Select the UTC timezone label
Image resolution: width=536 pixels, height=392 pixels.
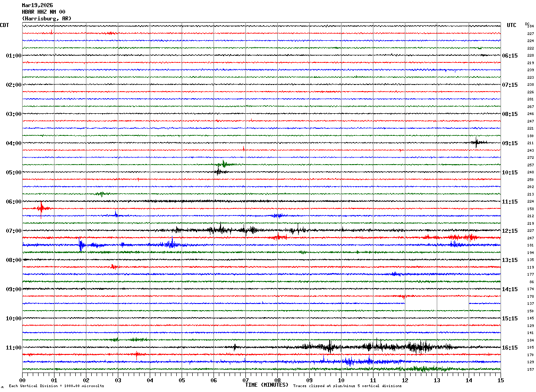click(512, 25)
